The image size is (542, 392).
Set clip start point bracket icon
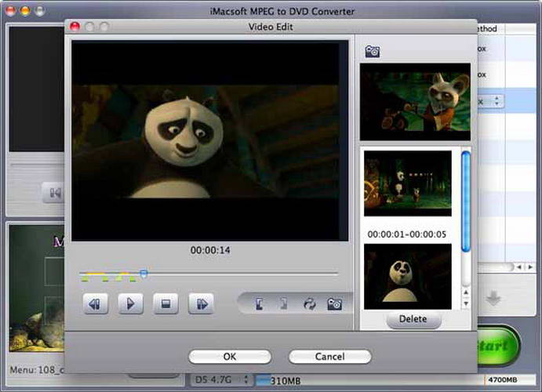259,304
